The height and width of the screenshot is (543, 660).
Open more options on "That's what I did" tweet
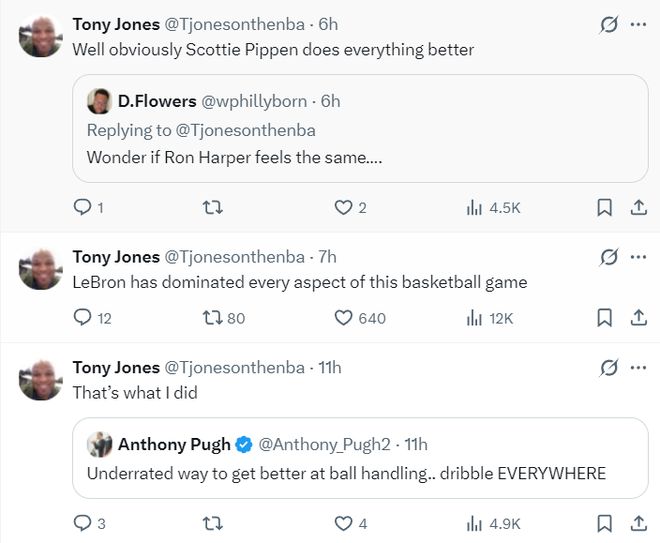click(x=638, y=368)
